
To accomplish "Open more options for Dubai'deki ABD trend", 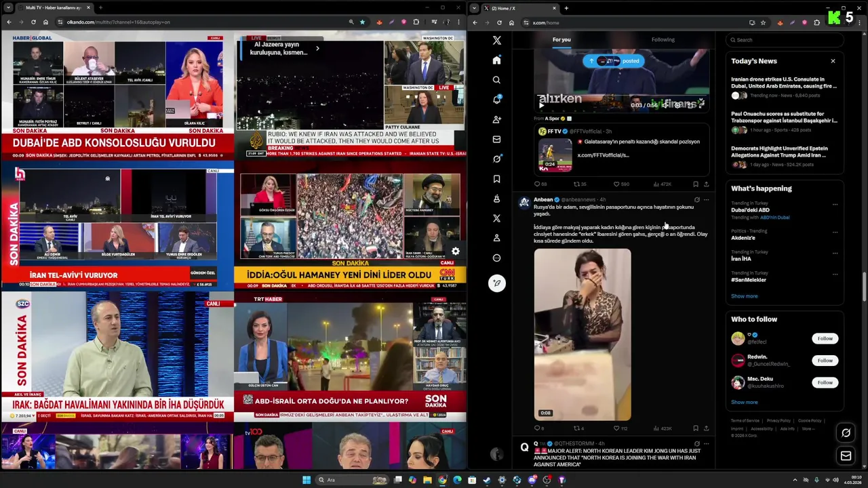I will point(835,204).
